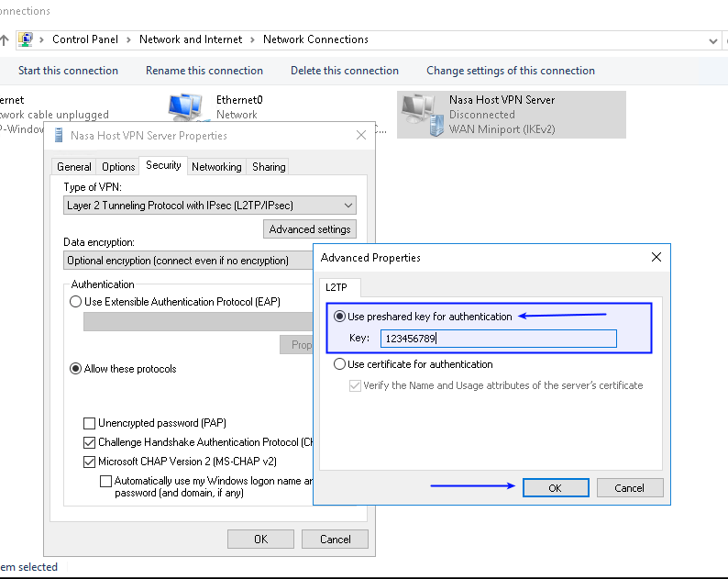The image size is (728, 579).
Task: Click the Ethernet0 network adapter icon
Action: (188, 108)
